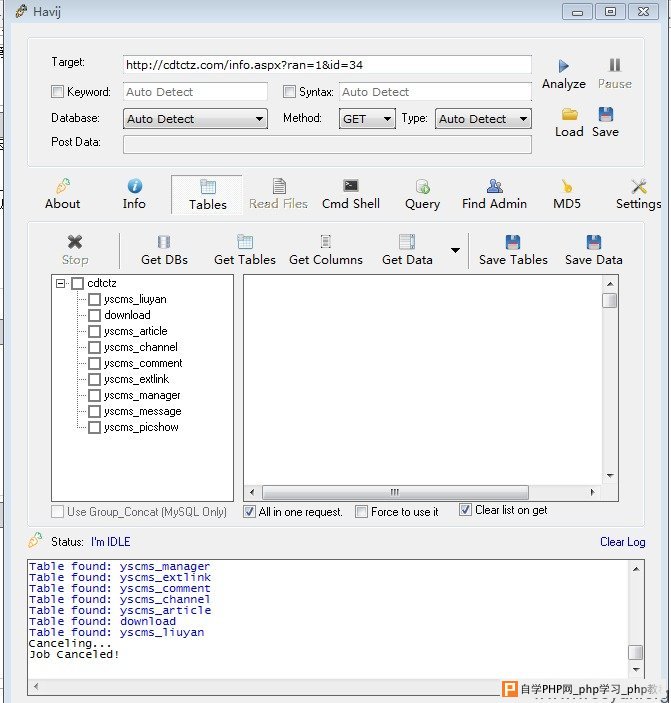Viewport: 671px width, 703px height.
Task: Click the Syntax Auto Detect field
Action: point(435,92)
